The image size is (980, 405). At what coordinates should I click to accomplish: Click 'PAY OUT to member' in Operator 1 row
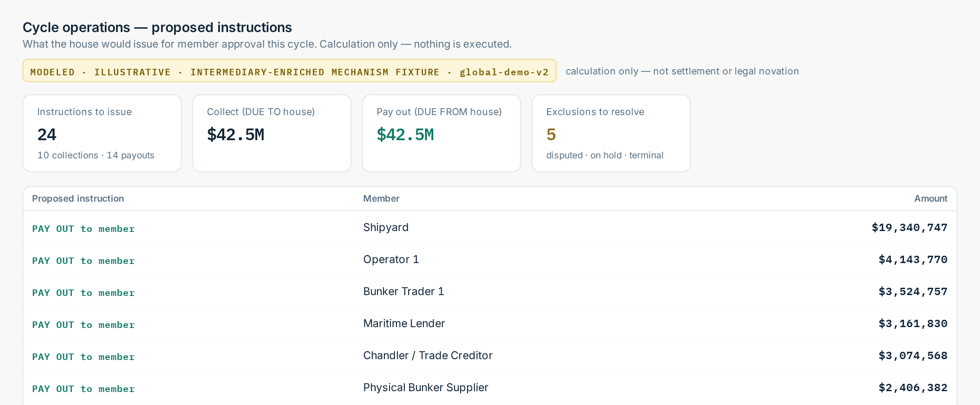point(83,260)
